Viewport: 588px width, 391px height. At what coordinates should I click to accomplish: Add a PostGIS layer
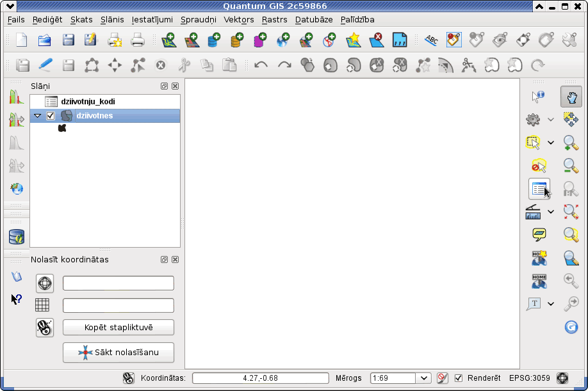click(215, 40)
